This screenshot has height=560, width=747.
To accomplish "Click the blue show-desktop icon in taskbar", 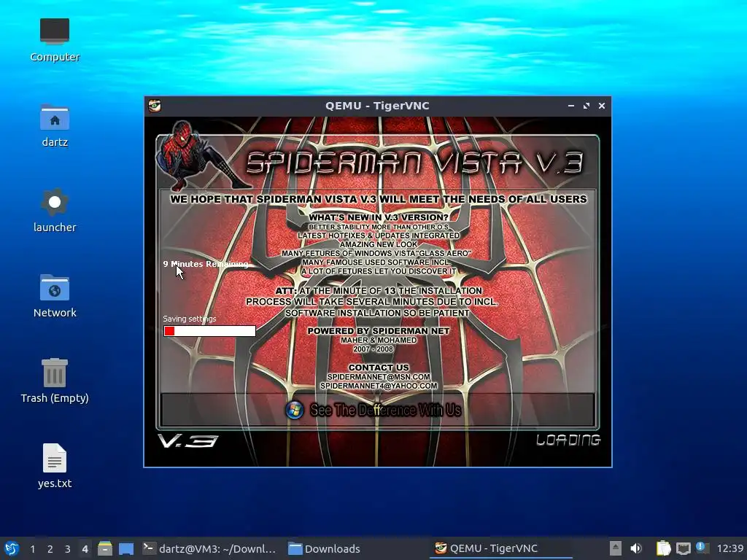I will pos(125,548).
